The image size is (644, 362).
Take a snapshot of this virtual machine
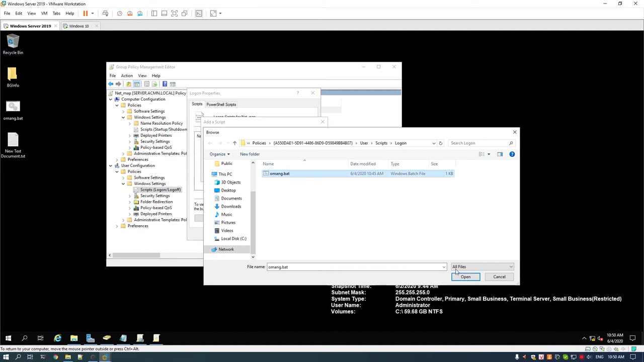click(x=120, y=13)
